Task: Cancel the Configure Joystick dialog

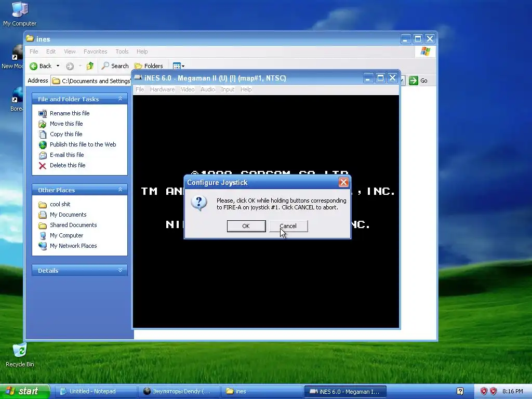Action: point(288,226)
